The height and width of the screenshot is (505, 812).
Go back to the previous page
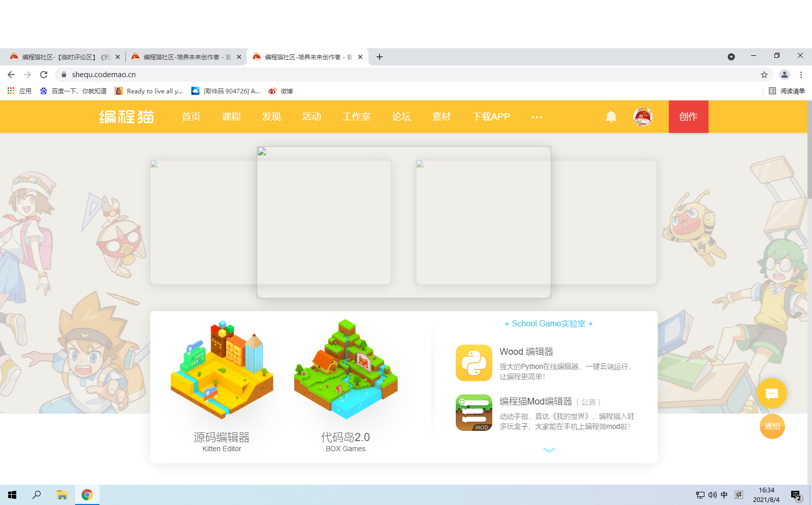coord(11,75)
